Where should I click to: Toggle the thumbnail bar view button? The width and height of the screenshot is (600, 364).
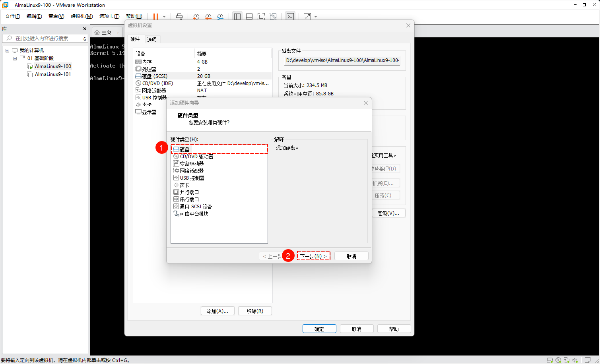(x=249, y=16)
